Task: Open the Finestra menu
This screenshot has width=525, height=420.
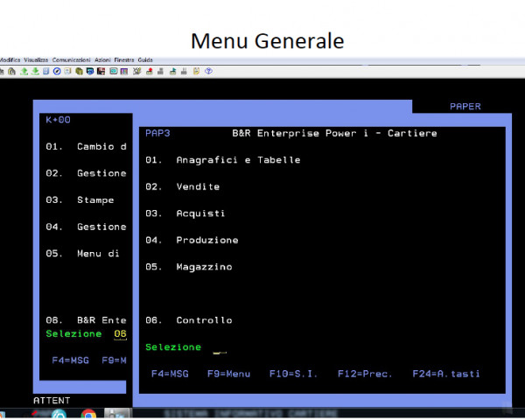Action: point(124,60)
